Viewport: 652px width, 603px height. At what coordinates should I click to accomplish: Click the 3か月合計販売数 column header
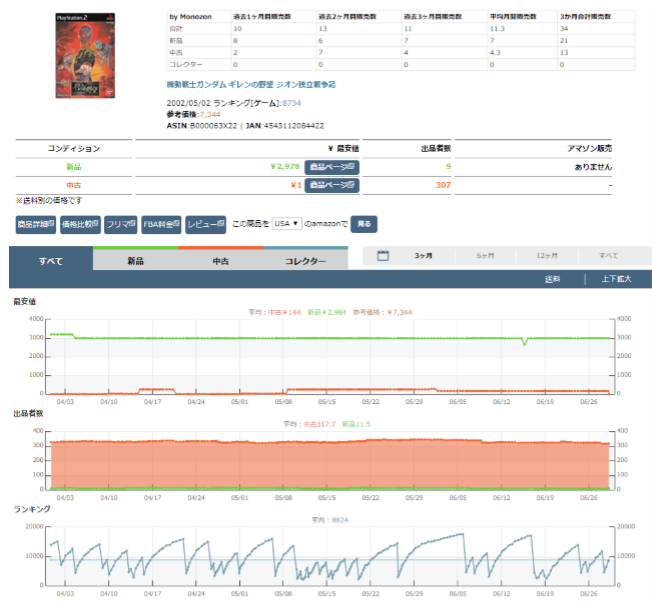click(x=585, y=17)
